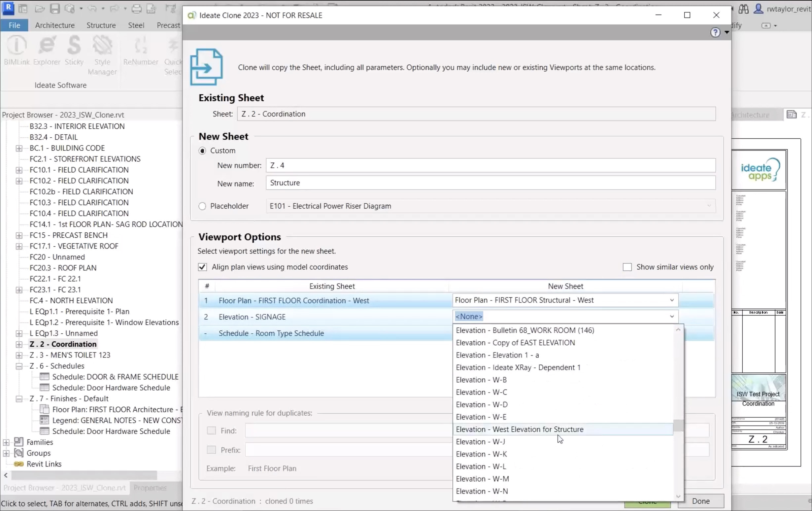Open the BIMLink tool
The image size is (812, 511).
[17, 51]
